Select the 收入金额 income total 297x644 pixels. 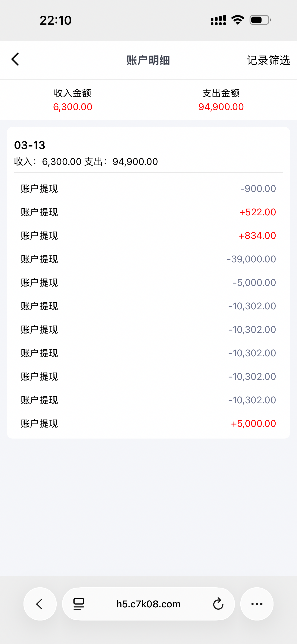73,100
